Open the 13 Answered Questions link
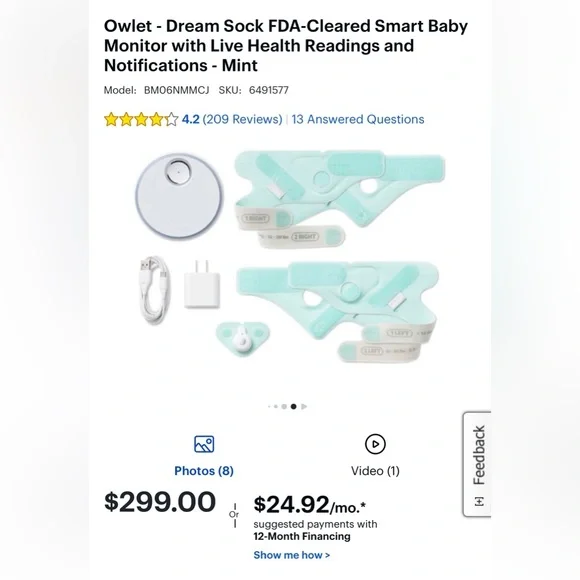 click(x=358, y=119)
